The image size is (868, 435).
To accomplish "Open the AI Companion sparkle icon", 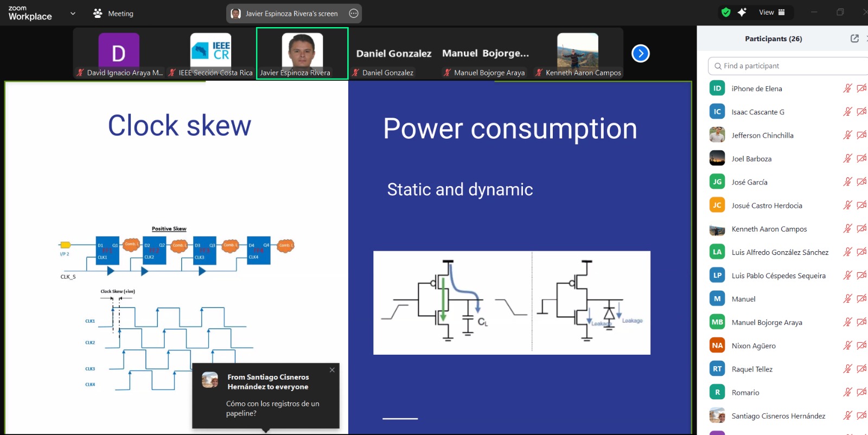I will pyautogui.click(x=742, y=12).
